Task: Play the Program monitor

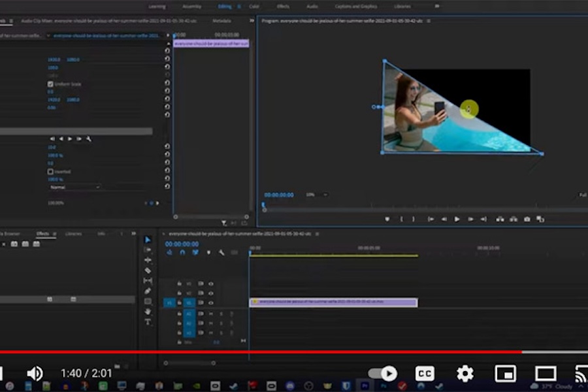Action: (457, 219)
